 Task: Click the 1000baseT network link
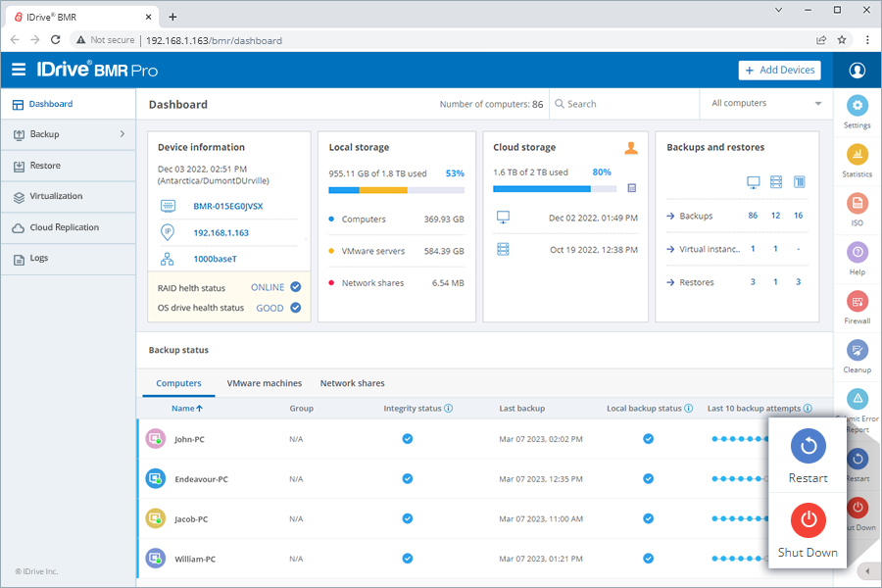pos(215,259)
